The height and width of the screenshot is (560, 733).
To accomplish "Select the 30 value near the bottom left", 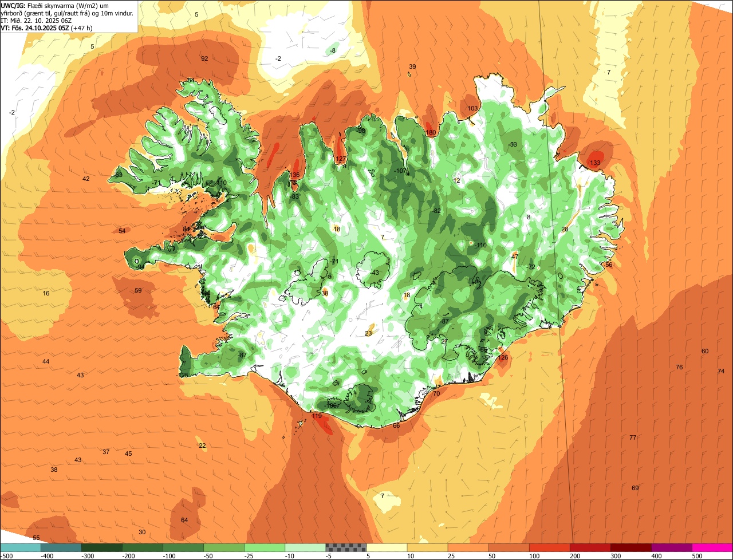I will point(142,532).
